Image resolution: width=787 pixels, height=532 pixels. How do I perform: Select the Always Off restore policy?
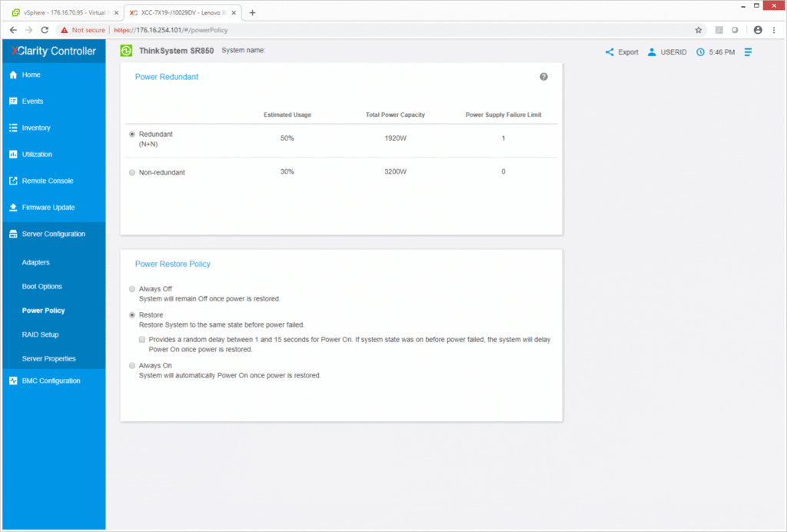(x=132, y=289)
